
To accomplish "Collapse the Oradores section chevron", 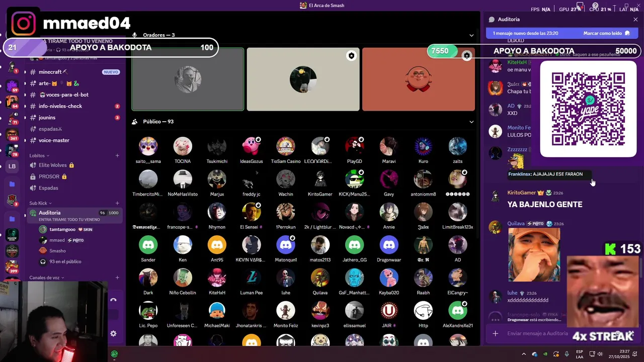I will pyautogui.click(x=471, y=35).
